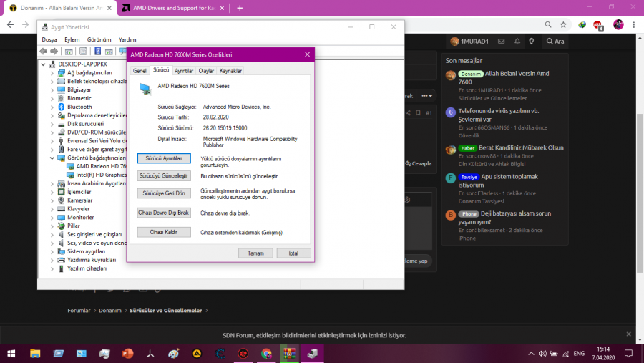Open WinRAR from the taskbar

289,354
